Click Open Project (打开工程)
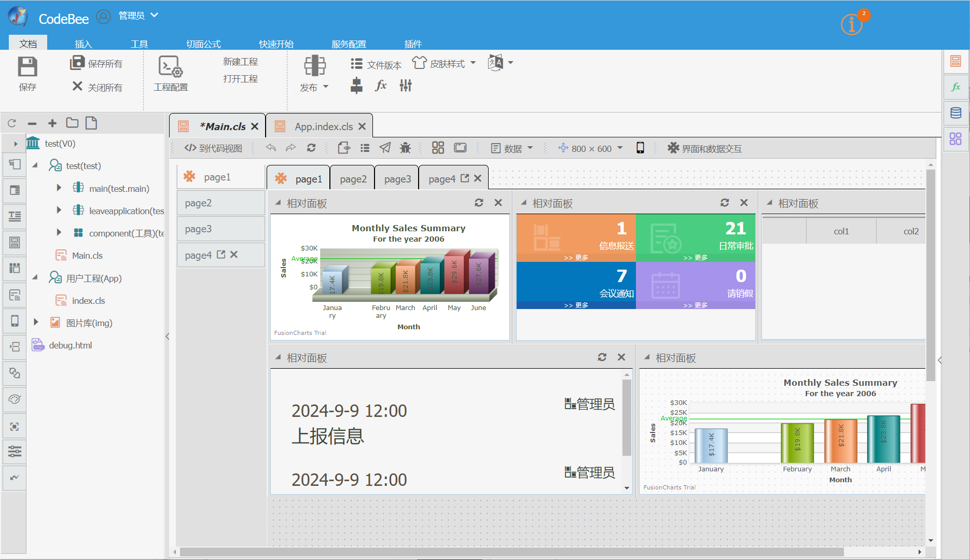970x560 pixels. (240, 79)
